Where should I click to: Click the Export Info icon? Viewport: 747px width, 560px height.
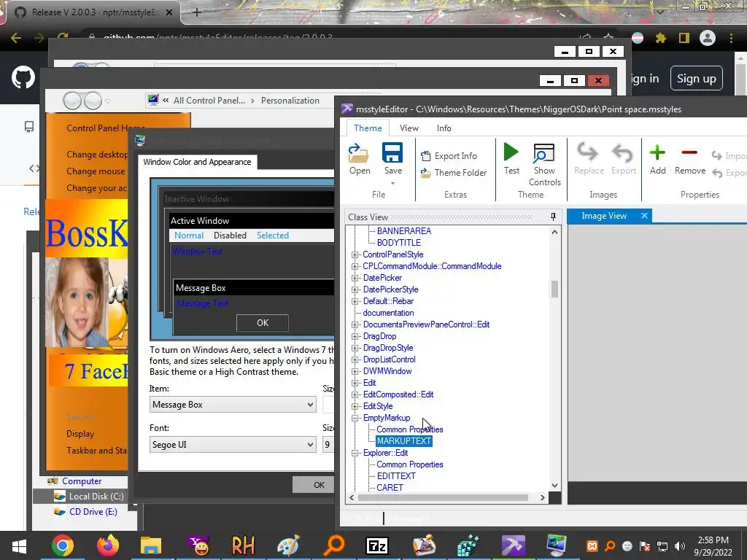point(426,156)
